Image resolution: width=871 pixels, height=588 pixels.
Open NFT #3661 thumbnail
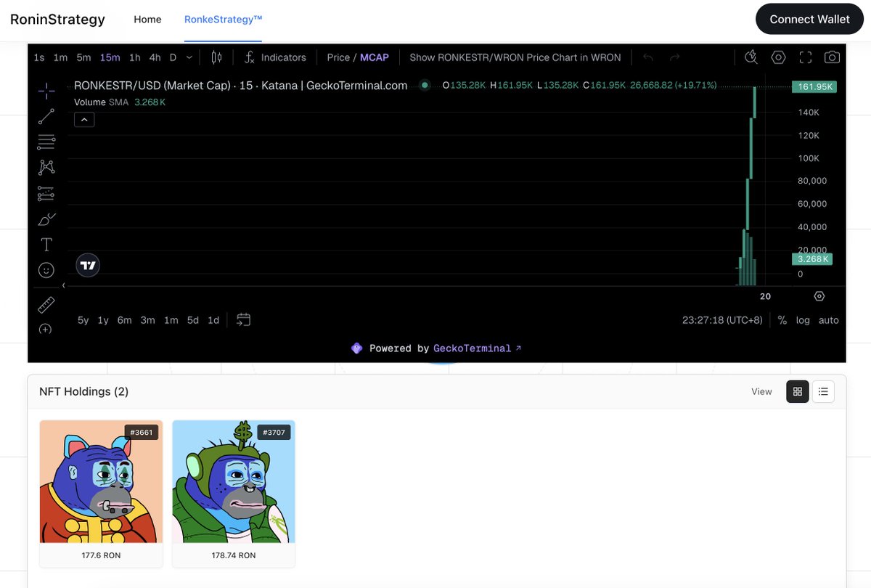(101, 481)
